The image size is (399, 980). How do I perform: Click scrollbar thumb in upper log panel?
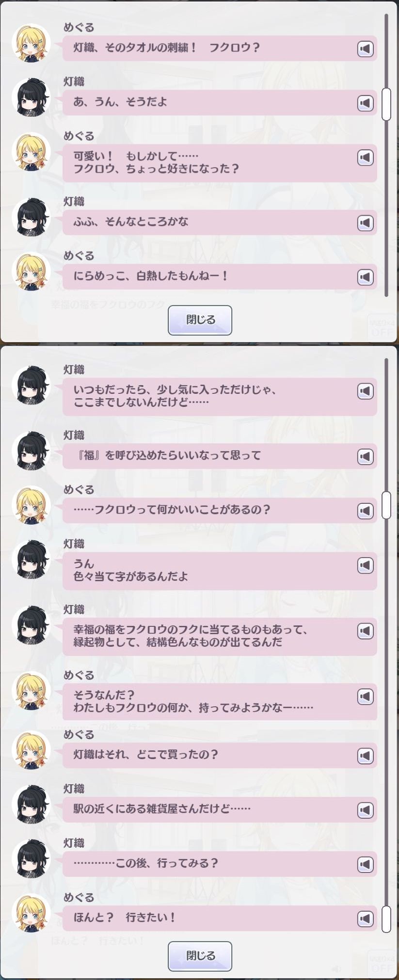[x=386, y=104]
